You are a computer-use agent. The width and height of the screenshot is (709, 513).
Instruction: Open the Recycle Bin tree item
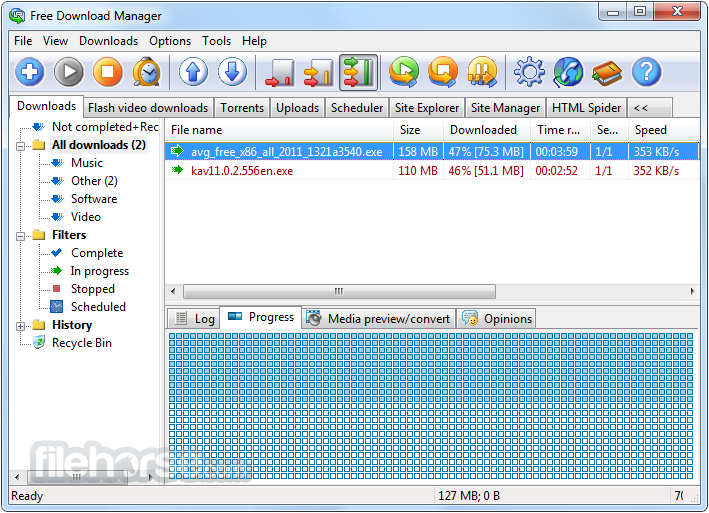pyautogui.click(x=81, y=343)
